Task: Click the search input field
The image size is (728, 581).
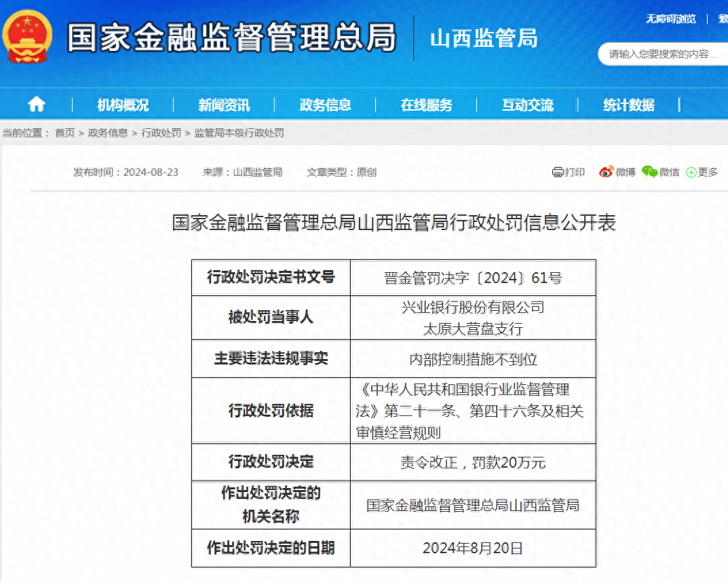Action: point(662,53)
